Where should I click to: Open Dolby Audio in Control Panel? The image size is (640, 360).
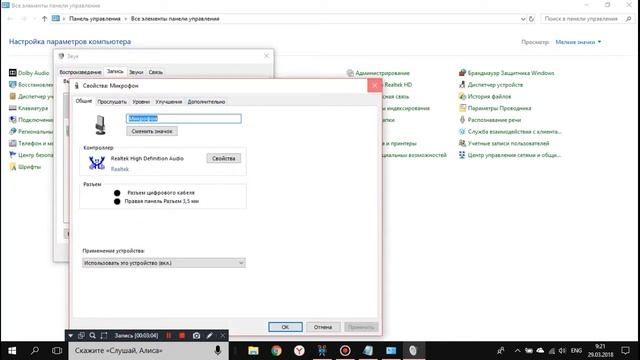coord(29,73)
